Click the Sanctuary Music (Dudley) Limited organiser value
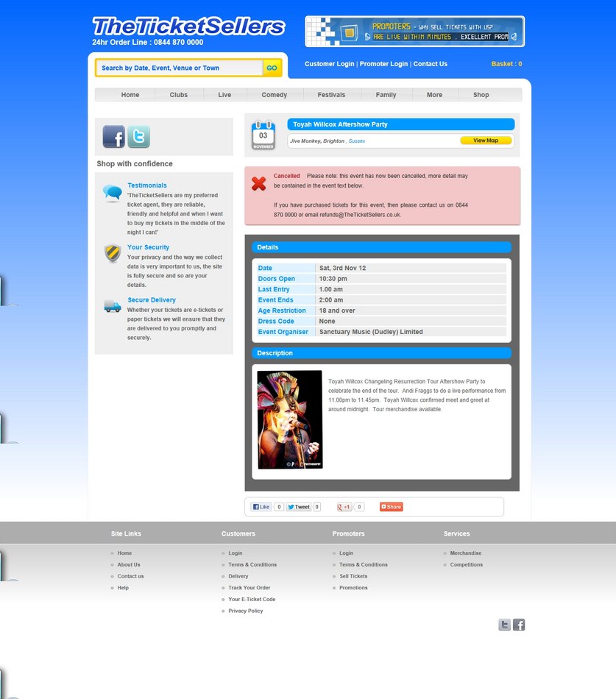616x699 pixels. 371,332
